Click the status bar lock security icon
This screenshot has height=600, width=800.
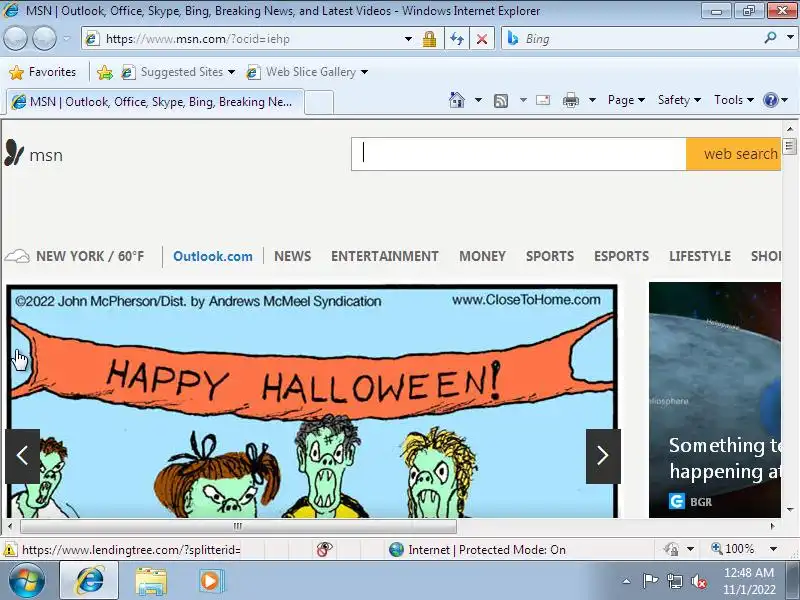click(x=671, y=549)
